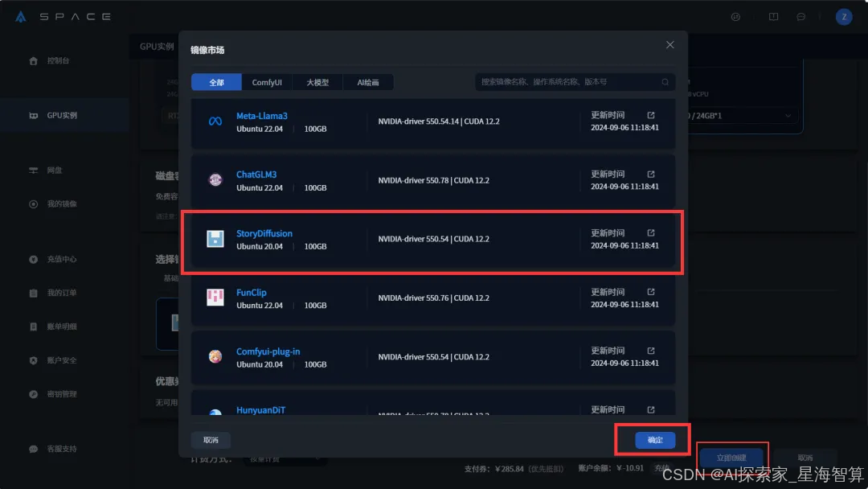Viewport: 868px width, 489px height.
Task: Click the FunClip image icon
Action: click(215, 298)
